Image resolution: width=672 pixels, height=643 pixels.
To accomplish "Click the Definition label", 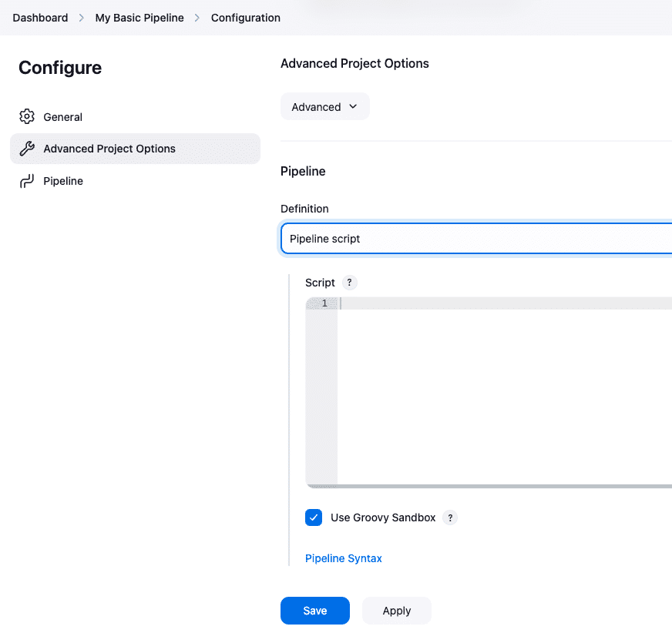I will pos(304,209).
